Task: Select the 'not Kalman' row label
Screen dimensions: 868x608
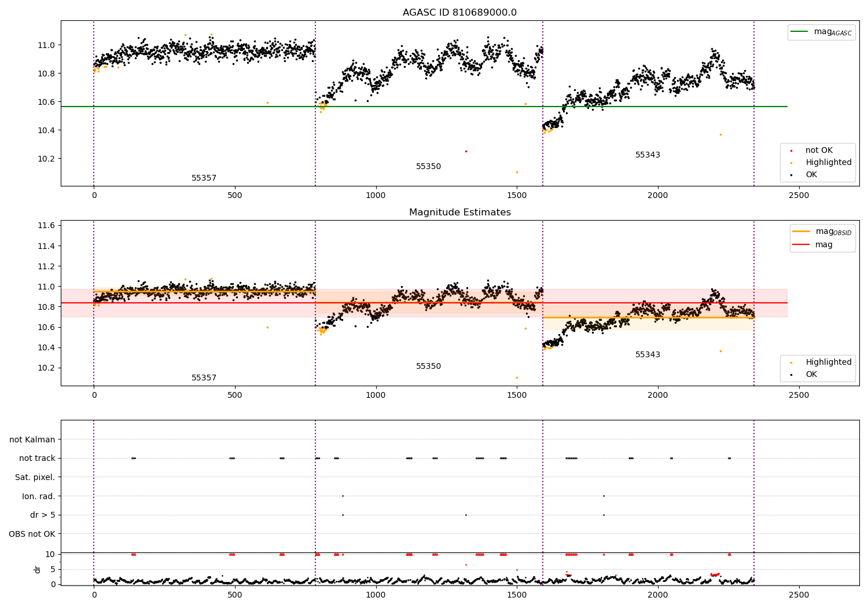Action: pos(32,439)
